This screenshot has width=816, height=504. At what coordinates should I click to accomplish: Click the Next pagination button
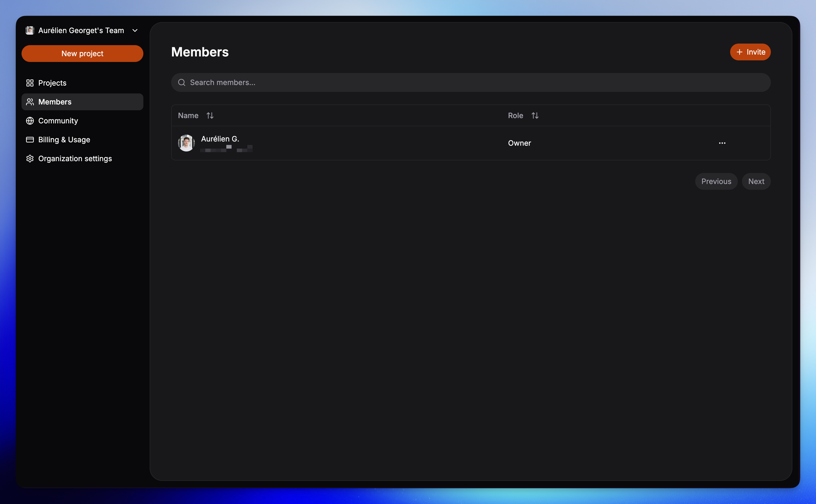click(x=756, y=181)
